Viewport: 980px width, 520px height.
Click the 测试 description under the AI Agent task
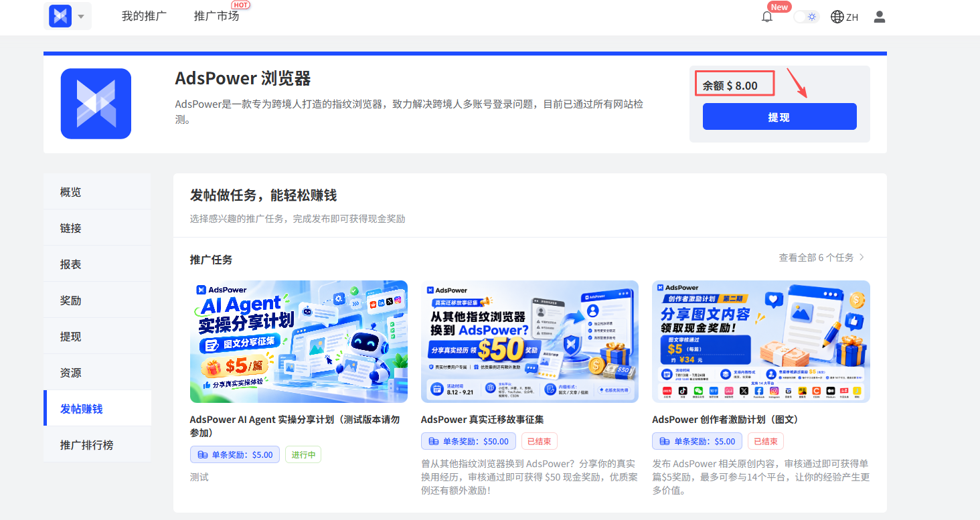click(199, 477)
